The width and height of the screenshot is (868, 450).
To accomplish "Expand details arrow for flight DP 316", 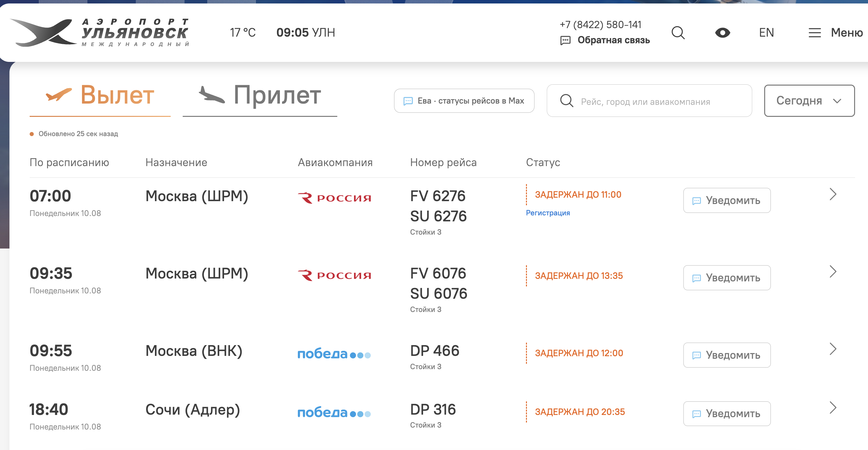I will click(x=833, y=408).
